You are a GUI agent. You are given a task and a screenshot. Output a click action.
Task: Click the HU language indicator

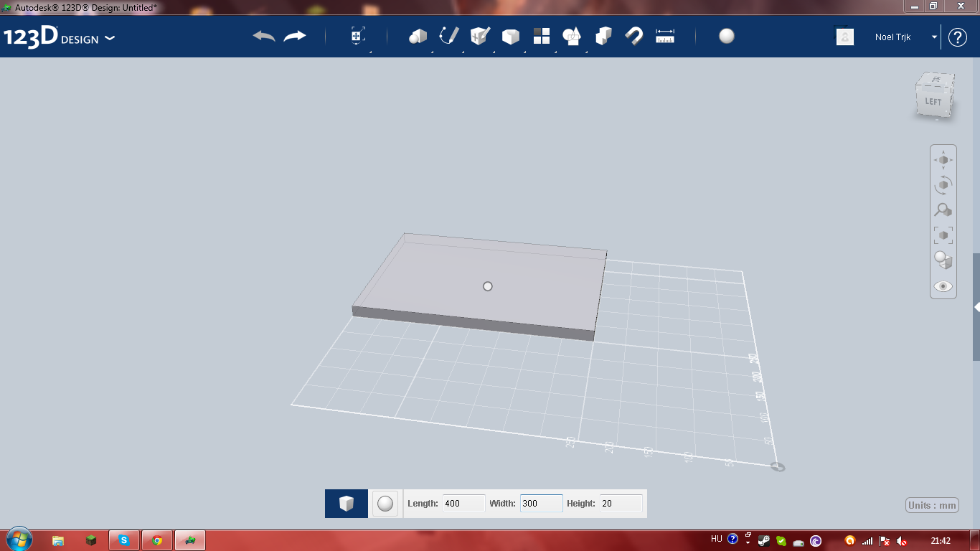[716, 540]
